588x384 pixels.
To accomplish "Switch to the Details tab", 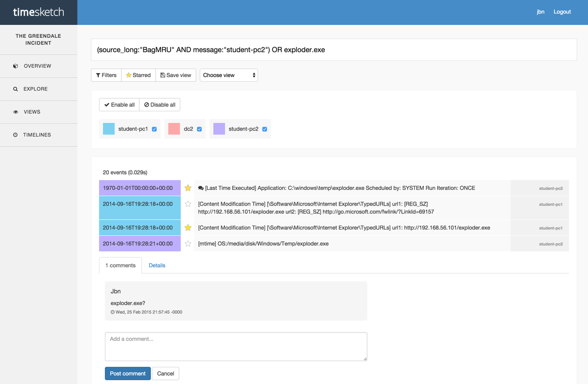I will point(157,265).
